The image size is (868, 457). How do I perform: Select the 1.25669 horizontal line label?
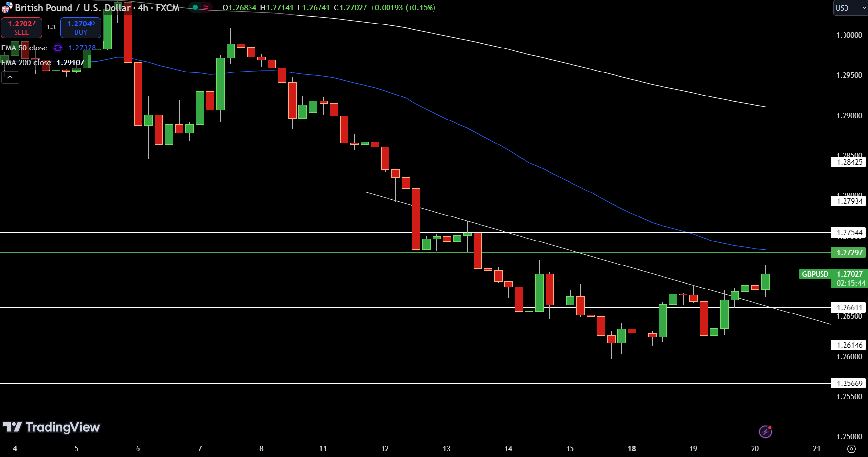click(849, 384)
